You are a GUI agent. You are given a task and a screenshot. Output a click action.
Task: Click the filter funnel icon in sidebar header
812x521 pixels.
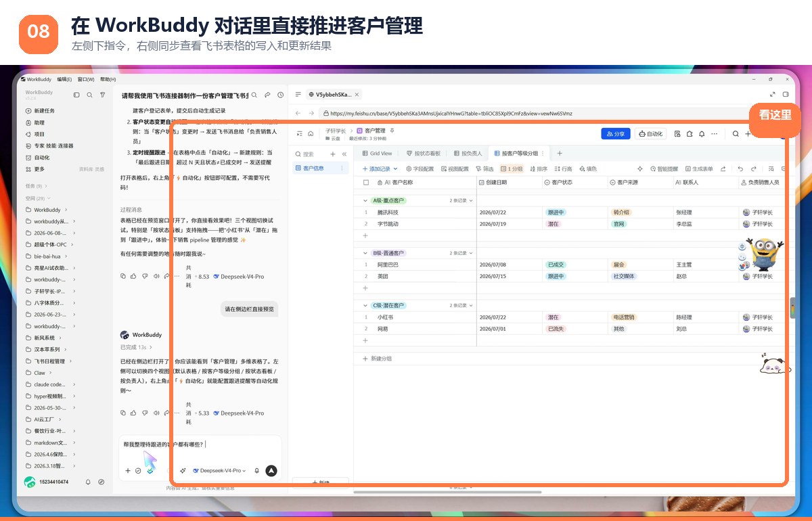click(102, 95)
